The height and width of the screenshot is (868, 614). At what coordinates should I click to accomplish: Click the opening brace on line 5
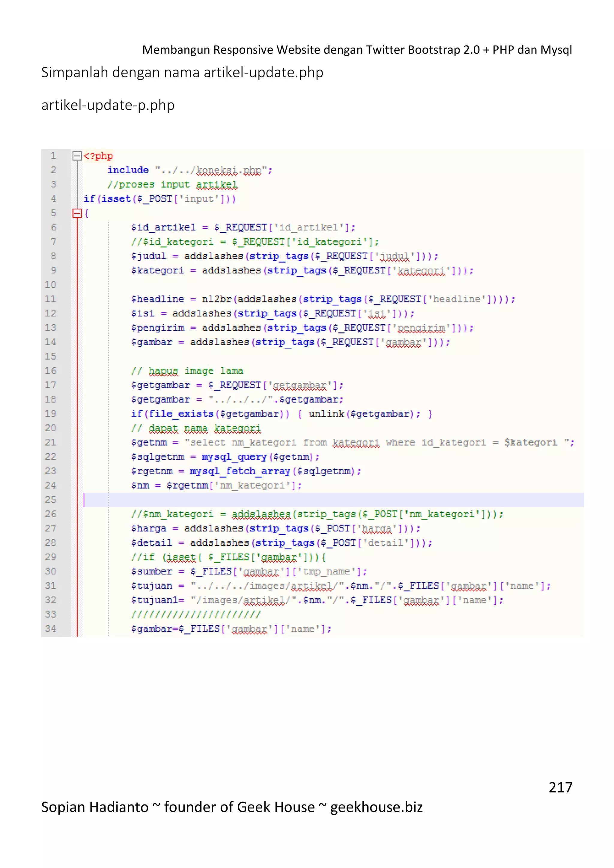[x=87, y=213]
